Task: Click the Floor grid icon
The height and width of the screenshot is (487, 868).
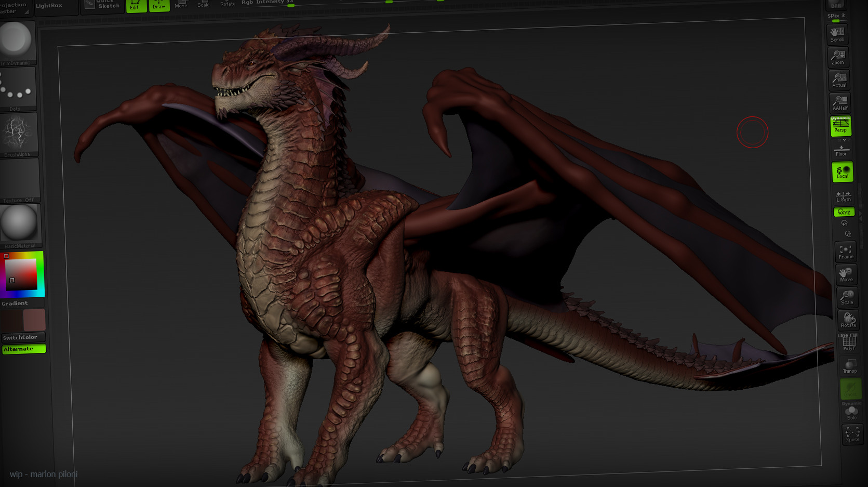Action: tap(842, 149)
